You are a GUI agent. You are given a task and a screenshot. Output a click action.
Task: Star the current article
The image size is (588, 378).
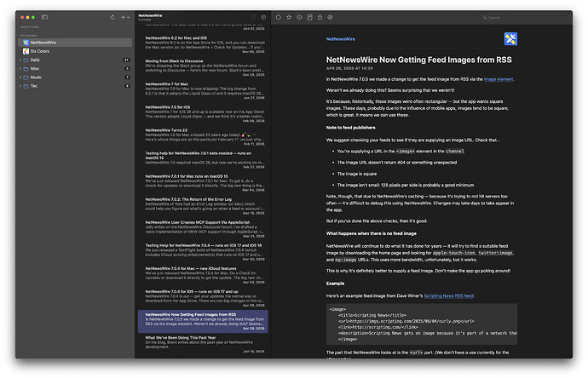click(x=289, y=17)
